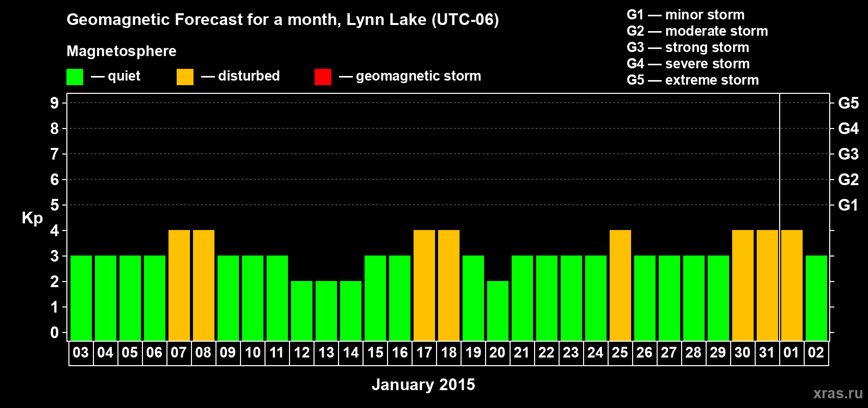Click date label '05' on the x-axis
868x408 pixels.
(x=130, y=353)
